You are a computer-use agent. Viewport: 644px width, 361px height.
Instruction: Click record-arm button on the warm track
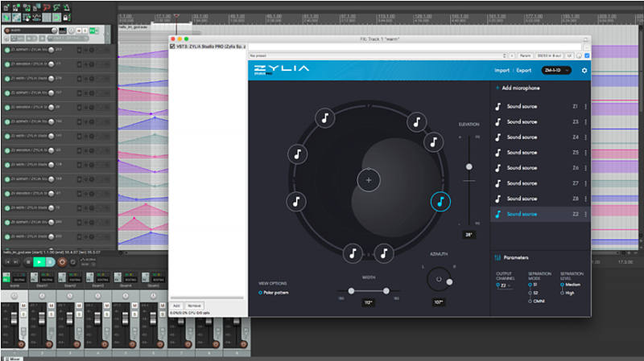[x=7, y=31]
